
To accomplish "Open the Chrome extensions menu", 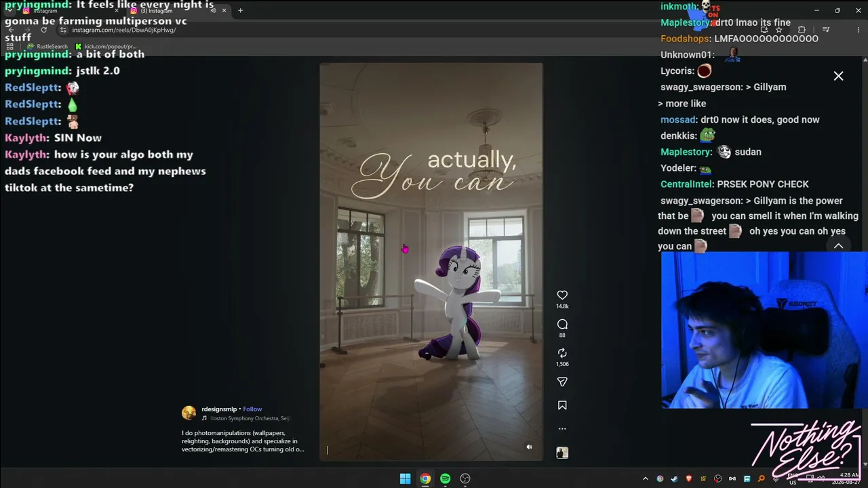I will coord(802,30).
